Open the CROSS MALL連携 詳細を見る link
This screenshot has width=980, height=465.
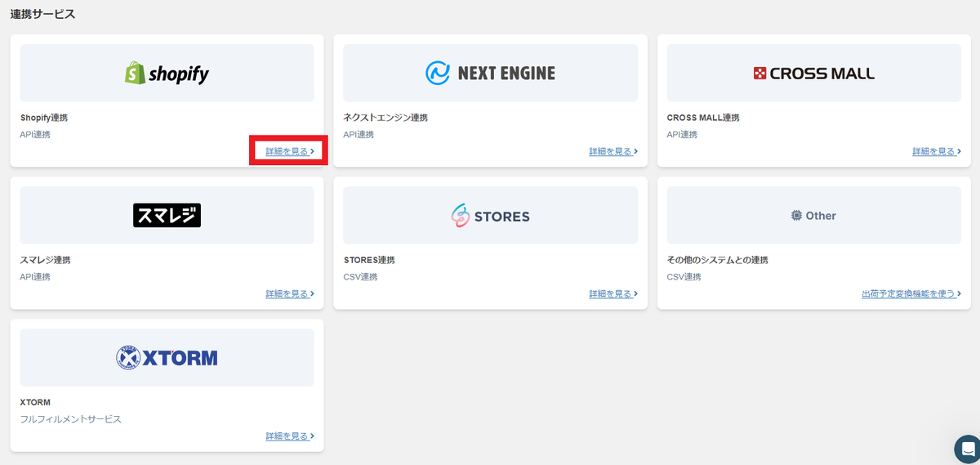(937, 151)
